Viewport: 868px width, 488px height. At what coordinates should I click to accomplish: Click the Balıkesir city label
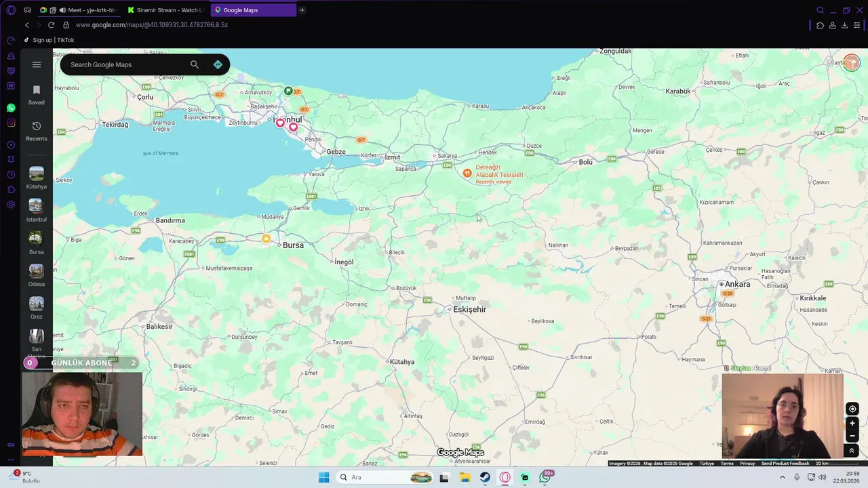pos(159,327)
